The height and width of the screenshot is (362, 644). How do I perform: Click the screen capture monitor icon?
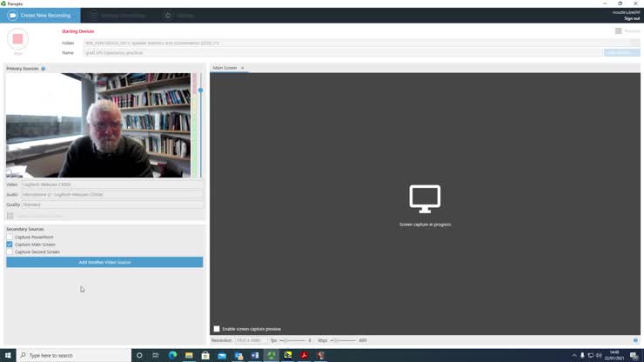tap(425, 199)
